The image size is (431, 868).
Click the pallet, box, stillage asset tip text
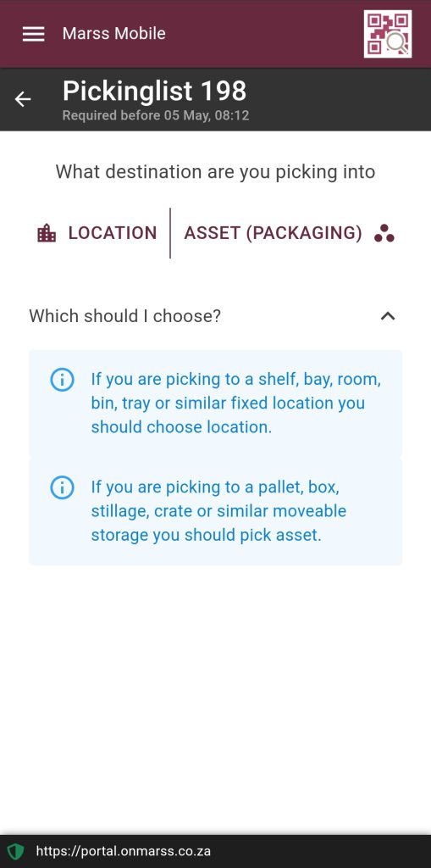coord(219,511)
